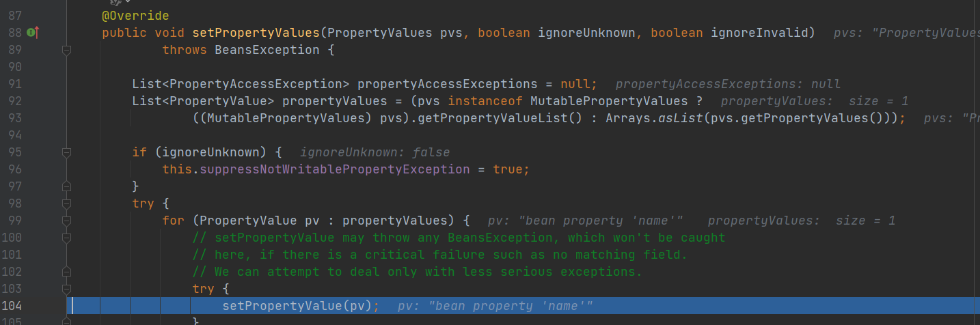This screenshot has width=980, height=325.
Task: Click the "propertyAccessExceptions: null" inline debug value
Action: [x=728, y=84]
